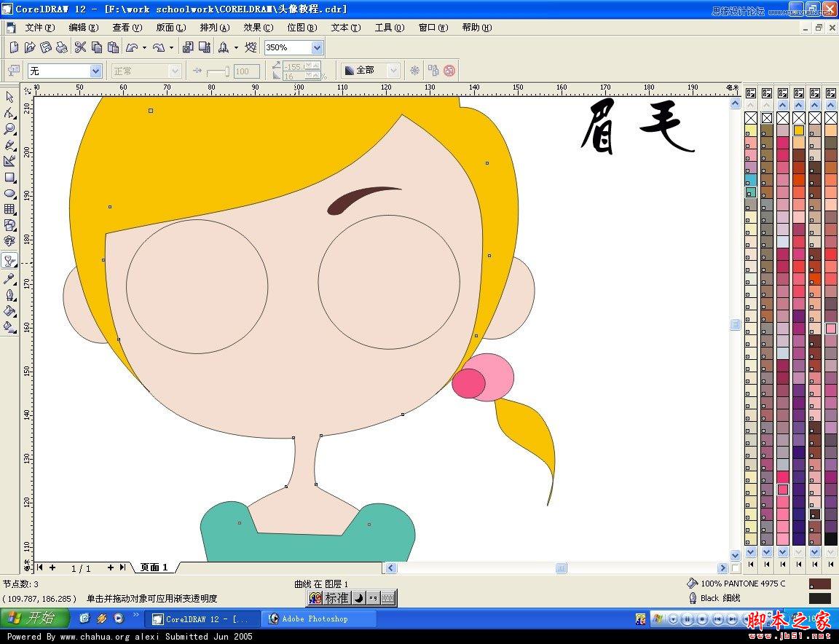
Task: Select the Rectangle tool
Action: 10,178
